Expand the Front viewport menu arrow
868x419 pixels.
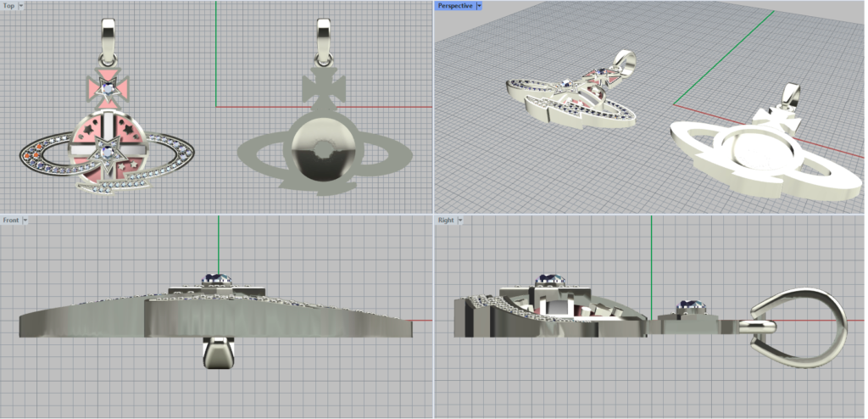(x=25, y=221)
